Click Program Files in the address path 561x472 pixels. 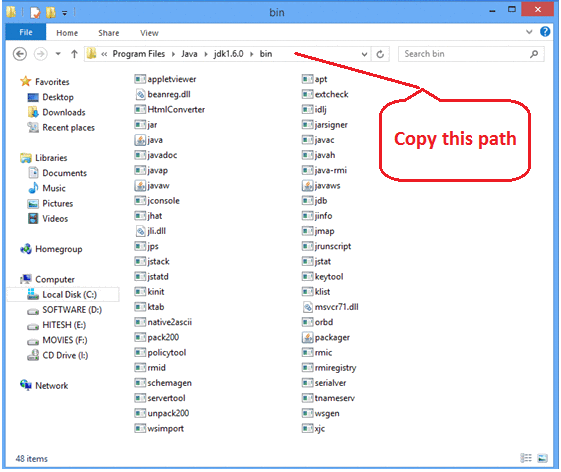pyautogui.click(x=139, y=54)
